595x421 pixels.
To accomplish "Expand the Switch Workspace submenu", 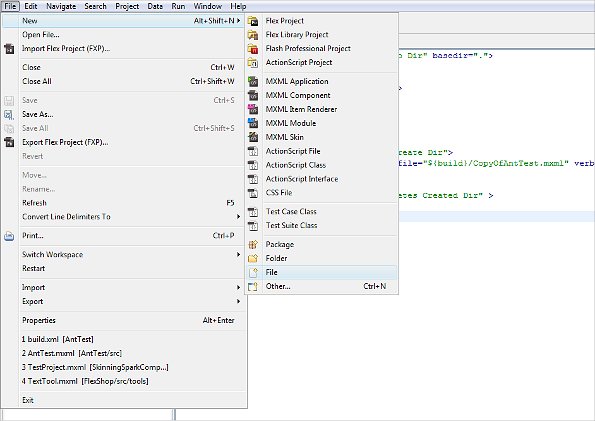I will pyautogui.click(x=238, y=254).
